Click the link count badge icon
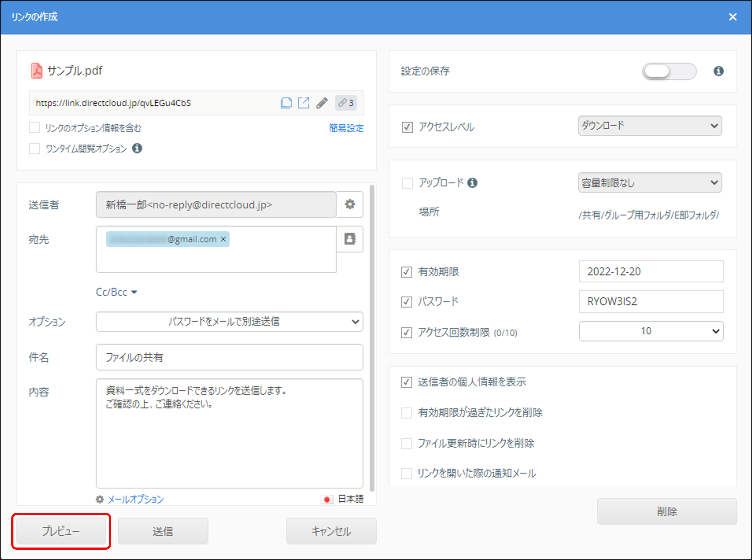 click(346, 103)
